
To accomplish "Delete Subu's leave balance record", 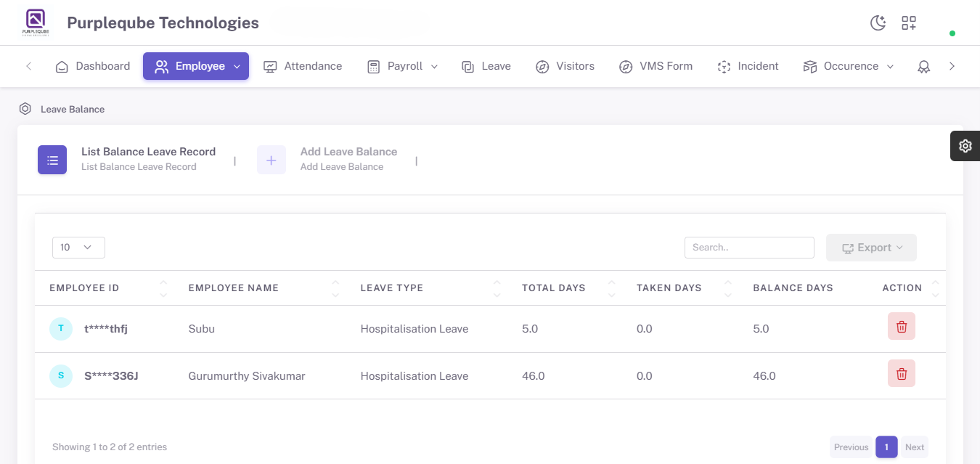I will click(902, 326).
